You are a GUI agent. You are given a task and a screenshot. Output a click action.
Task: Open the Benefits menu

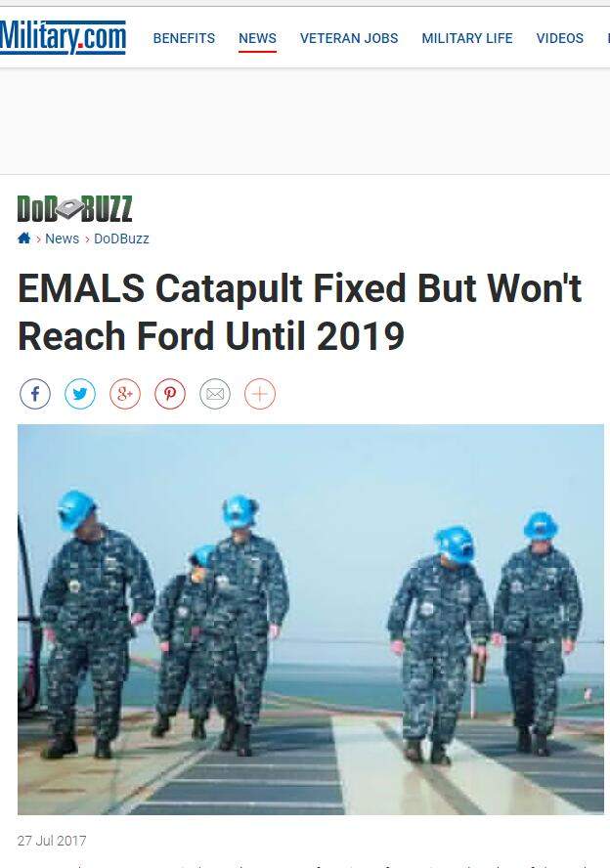click(x=184, y=38)
